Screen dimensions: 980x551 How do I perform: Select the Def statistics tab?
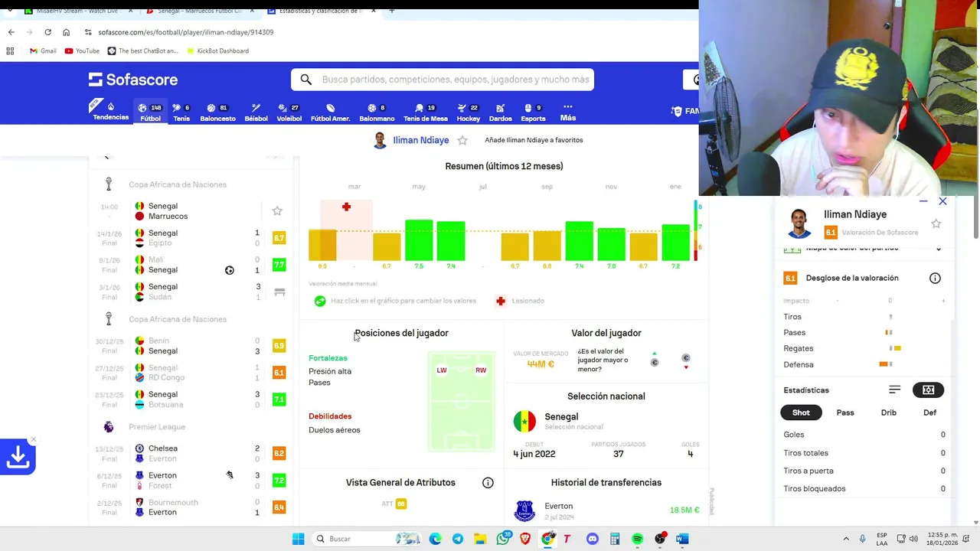(x=929, y=412)
